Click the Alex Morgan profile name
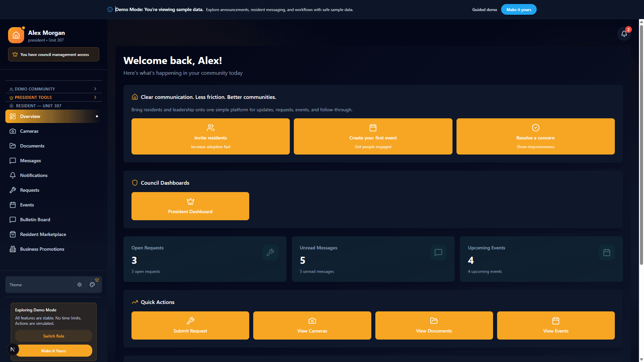The width and height of the screenshot is (644, 362). point(46,33)
